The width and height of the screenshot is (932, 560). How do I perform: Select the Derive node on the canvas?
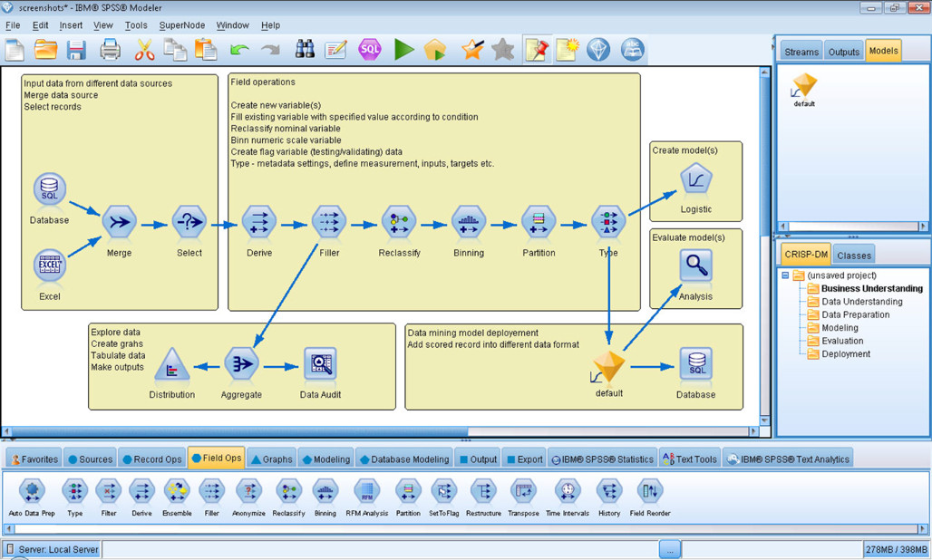(259, 222)
